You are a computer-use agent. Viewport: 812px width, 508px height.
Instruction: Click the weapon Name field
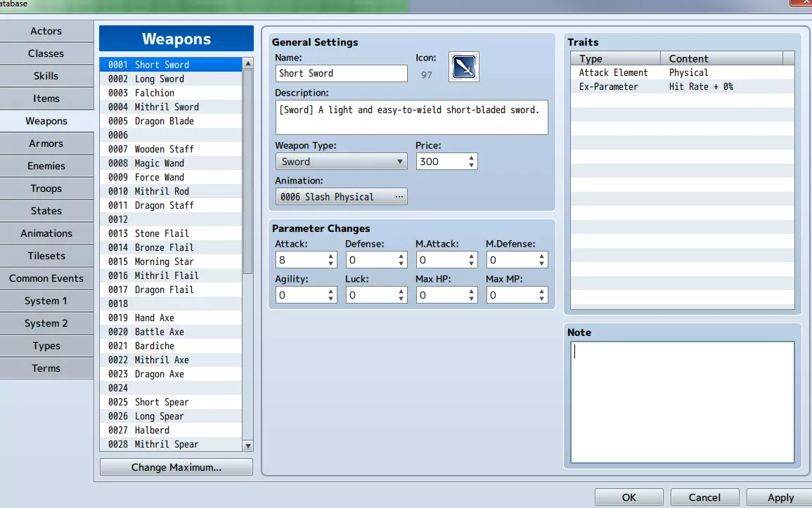pos(341,74)
